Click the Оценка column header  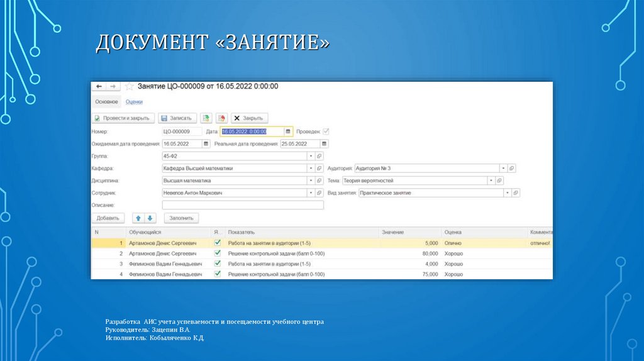click(x=484, y=232)
